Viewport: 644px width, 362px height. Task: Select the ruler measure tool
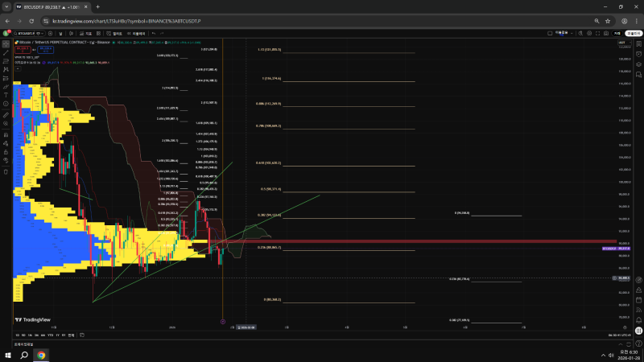click(6, 115)
